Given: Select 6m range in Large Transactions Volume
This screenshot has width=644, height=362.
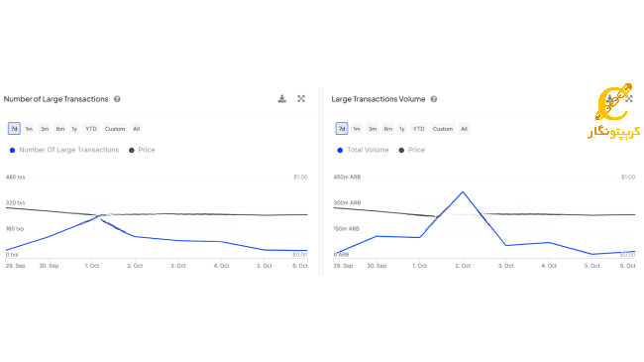Looking at the screenshot, I should [x=388, y=129].
